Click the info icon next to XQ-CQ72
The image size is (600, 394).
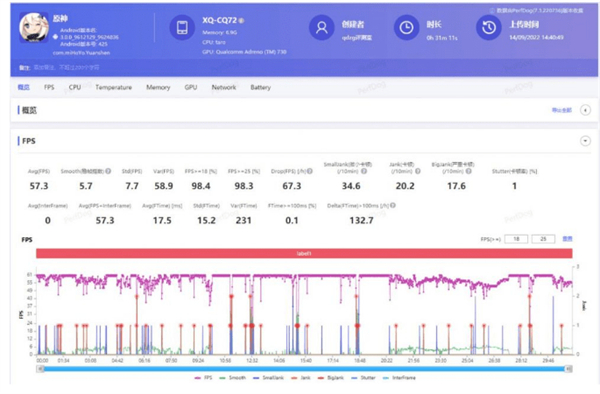(x=241, y=21)
